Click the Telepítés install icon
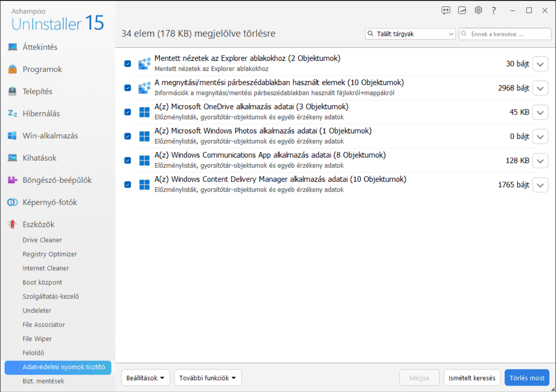This screenshot has width=556, height=392. pyautogui.click(x=12, y=91)
